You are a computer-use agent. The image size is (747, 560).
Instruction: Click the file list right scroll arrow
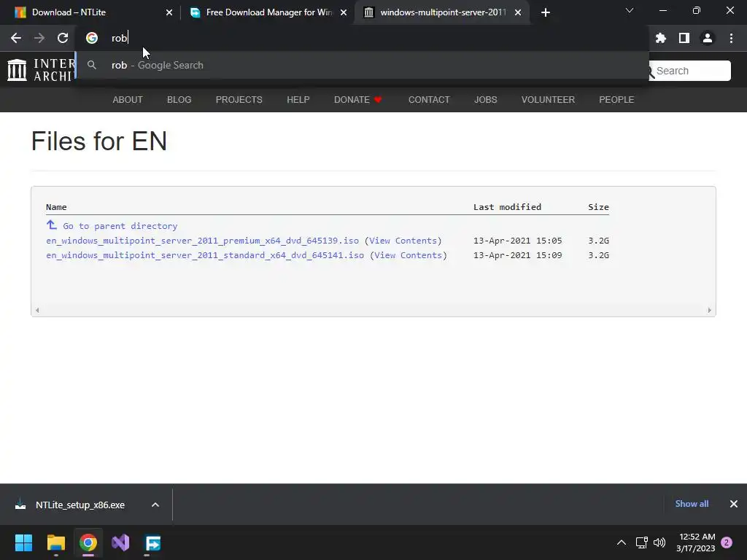coord(709,311)
